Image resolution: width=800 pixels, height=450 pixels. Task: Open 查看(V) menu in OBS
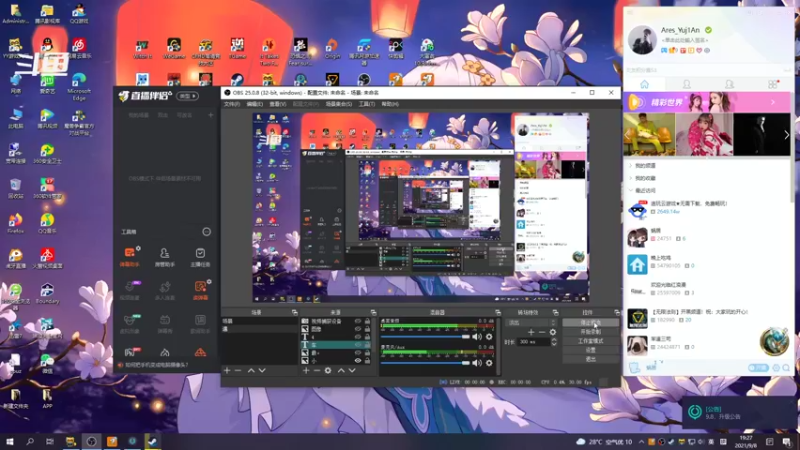pyautogui.click(x=278, y=104)
